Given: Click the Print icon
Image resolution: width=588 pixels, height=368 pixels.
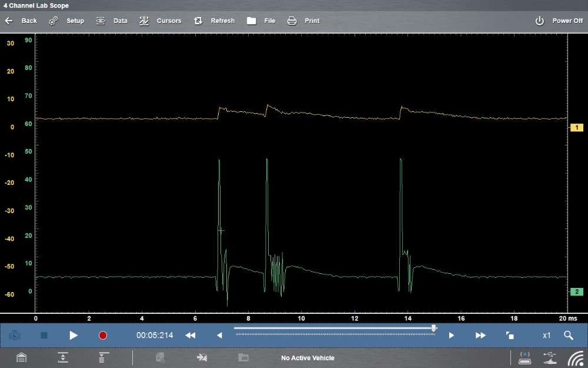Looking at the screenshot, I should (x=292, y=21).
